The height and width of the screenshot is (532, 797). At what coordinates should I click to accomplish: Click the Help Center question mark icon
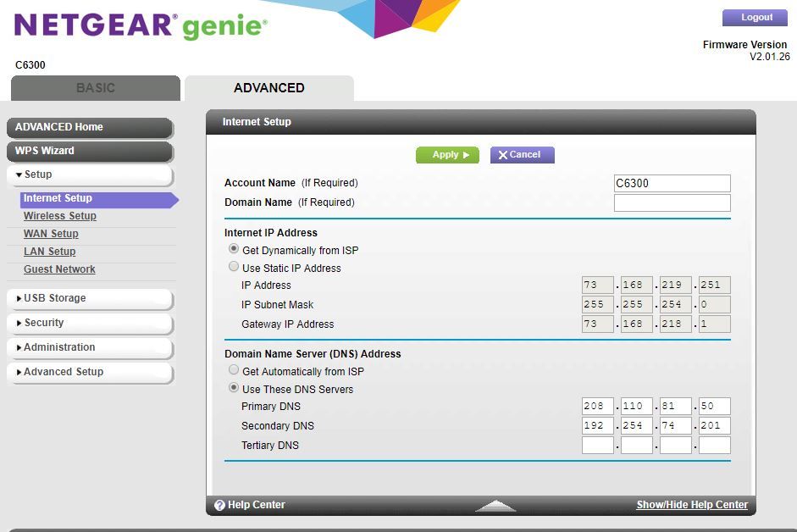(219, 505)
